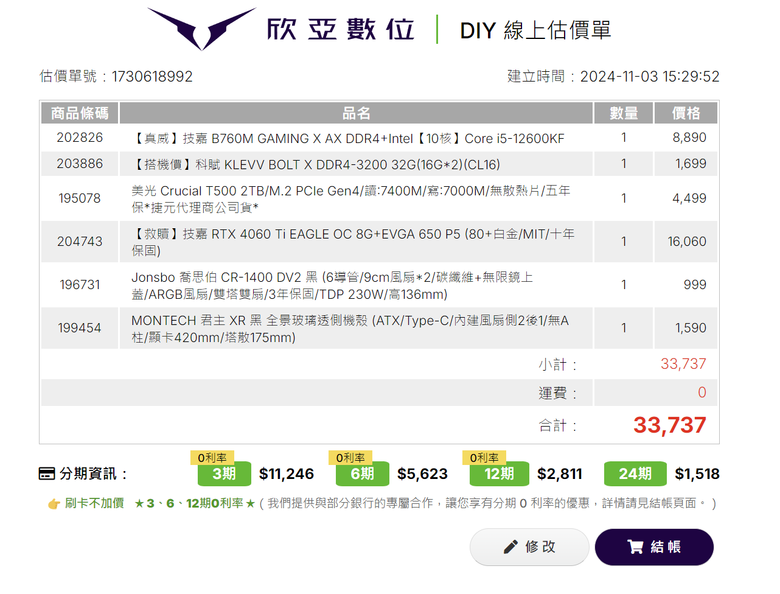
Task: Click the 估價單號 1730618992 text
Action: (116, 77)
